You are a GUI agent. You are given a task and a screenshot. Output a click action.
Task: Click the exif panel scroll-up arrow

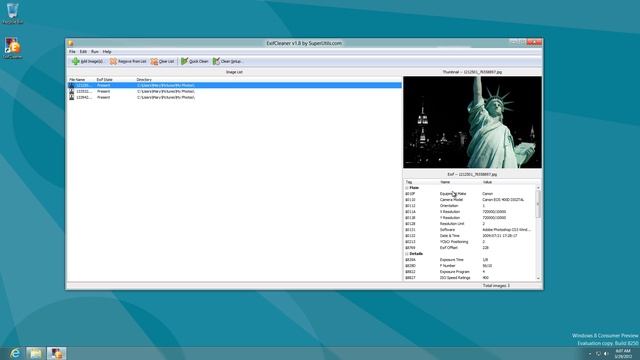[x=538, y=188]
